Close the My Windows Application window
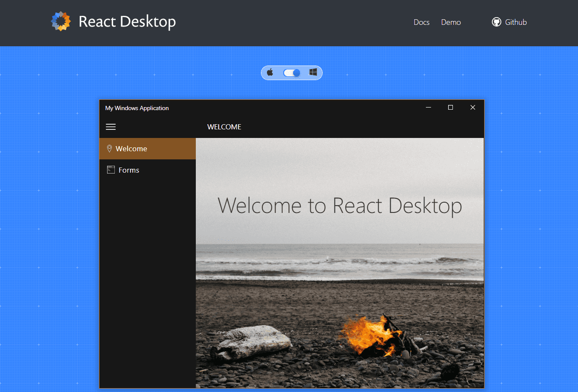The height and width of the screenshot is (392, 578). tap(473, 108)
